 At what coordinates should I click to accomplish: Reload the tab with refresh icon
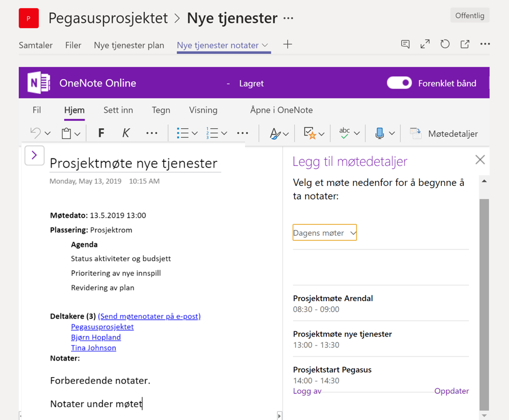[x=445, y=44]
